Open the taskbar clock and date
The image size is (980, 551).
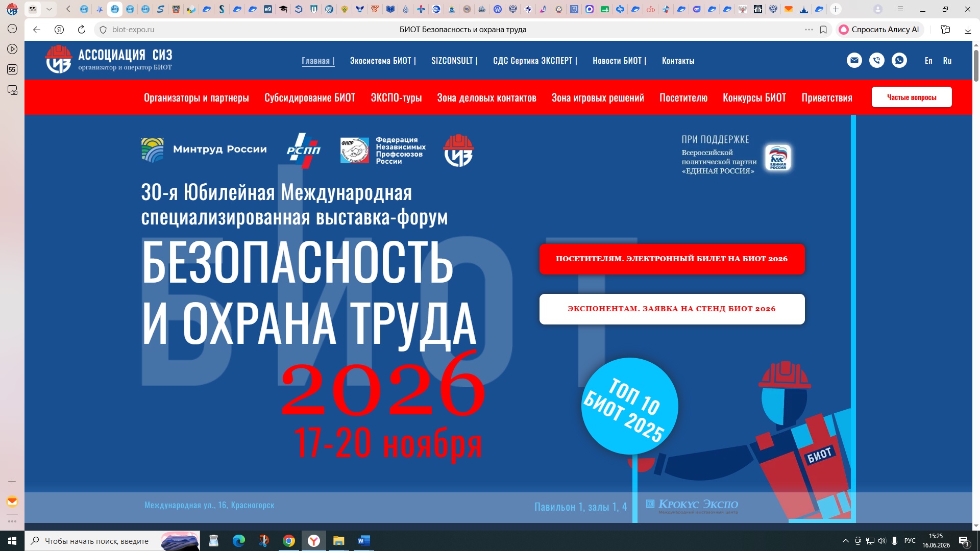pos(936,541)
